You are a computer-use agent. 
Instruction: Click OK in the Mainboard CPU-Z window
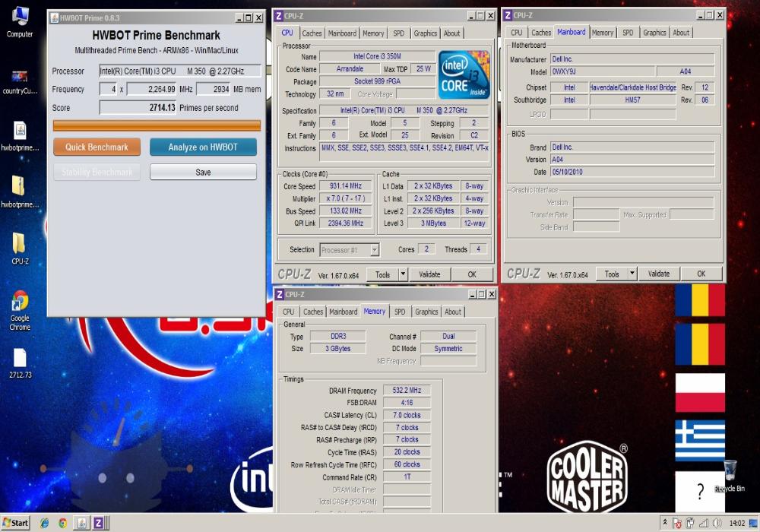pos(701,274)
